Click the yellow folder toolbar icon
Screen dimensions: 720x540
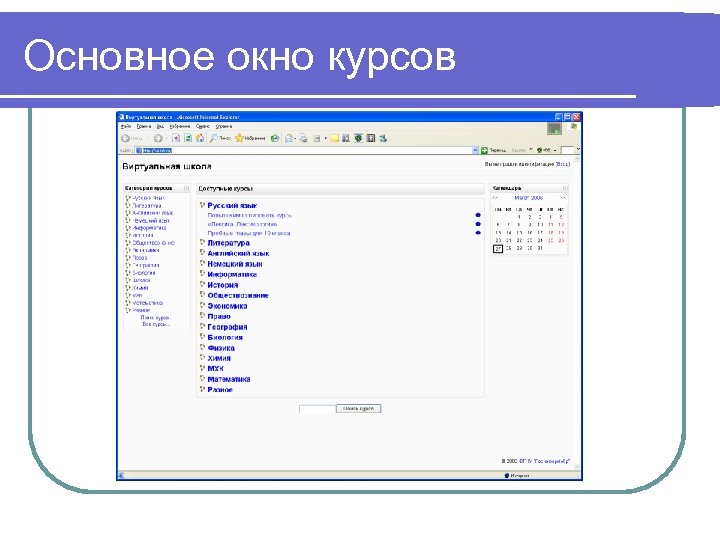(x=334, y=138)
